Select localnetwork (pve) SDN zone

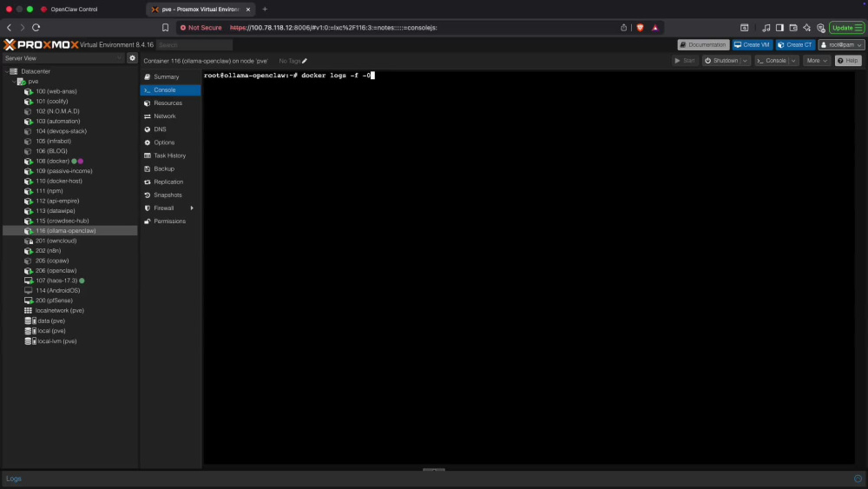tap(59, 311)
